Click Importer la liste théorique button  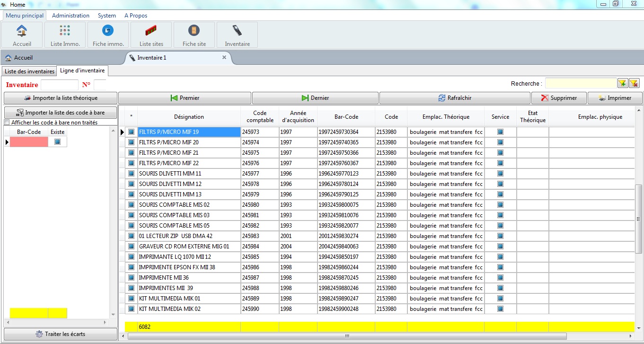point(61,98)
